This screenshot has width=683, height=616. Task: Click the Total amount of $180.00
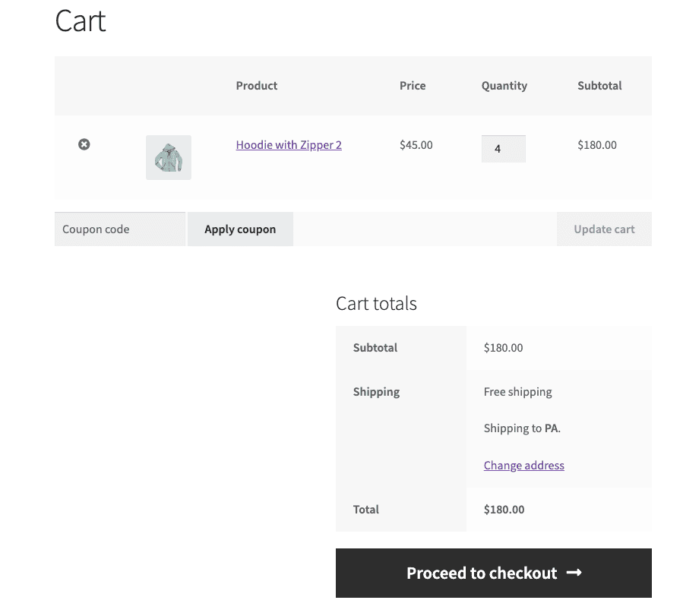504,510
